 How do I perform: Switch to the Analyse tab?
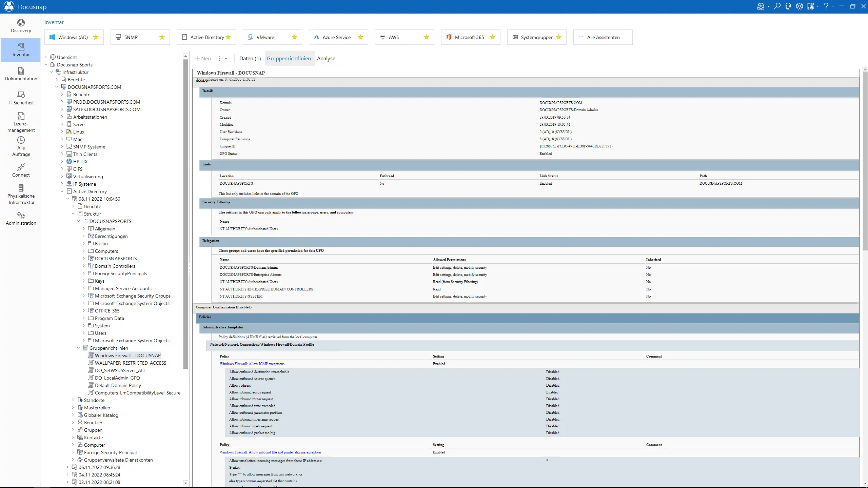(326, 58)
